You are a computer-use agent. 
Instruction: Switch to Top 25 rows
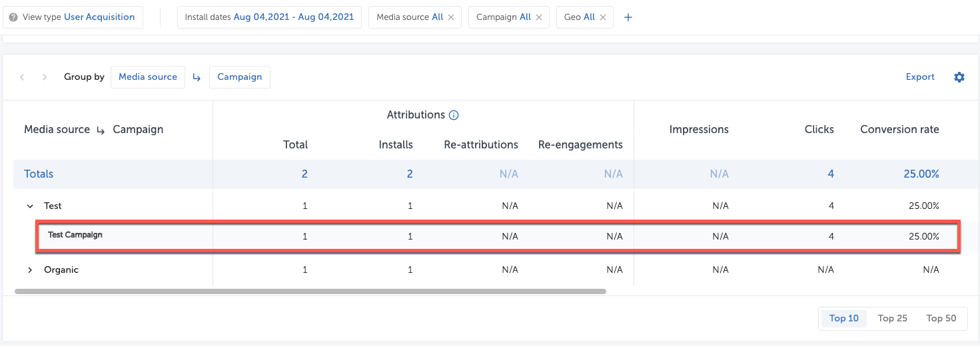(x=892, y=318)
